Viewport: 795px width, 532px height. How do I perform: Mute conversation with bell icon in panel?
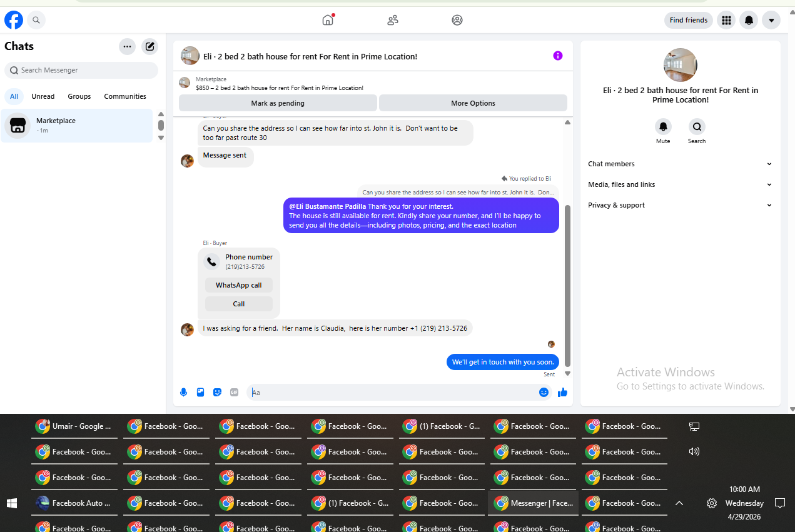(664, 127)
